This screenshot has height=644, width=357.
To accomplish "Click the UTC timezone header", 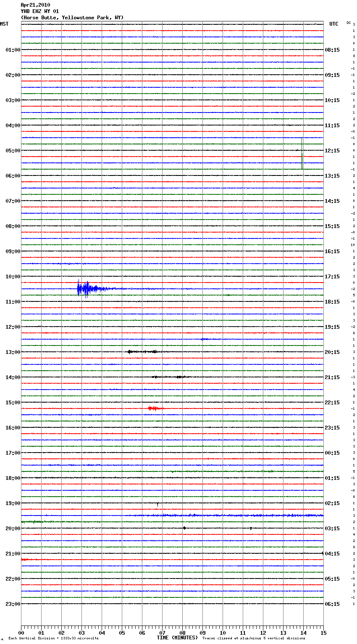I will pos(334,24).
